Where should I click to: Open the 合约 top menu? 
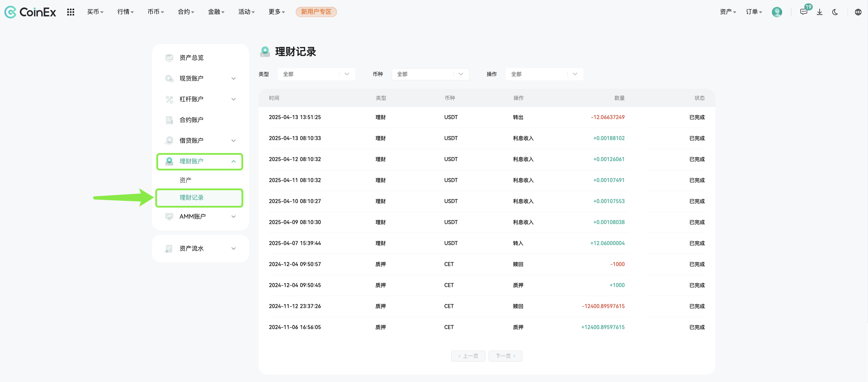[x=186, y=12]
